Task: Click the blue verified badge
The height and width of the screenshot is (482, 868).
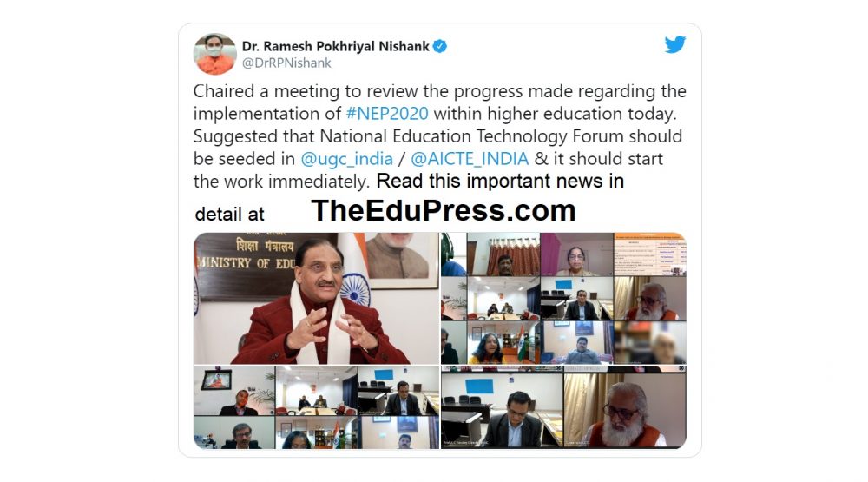Action: coord(440,46)
